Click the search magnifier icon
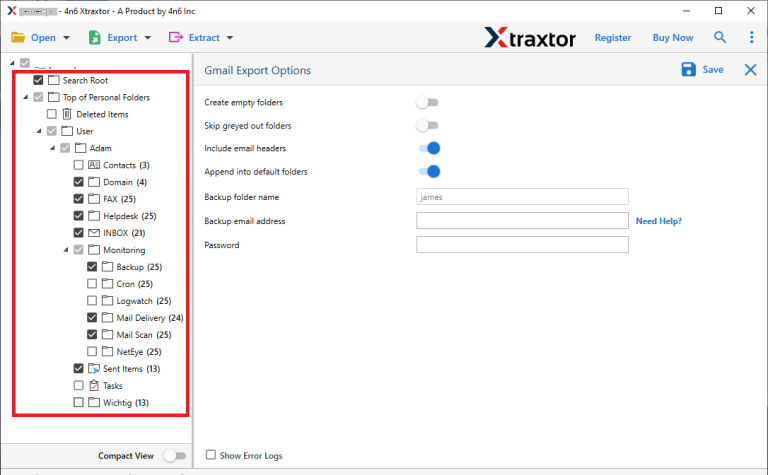The width and height of the screenshot is (768, 475). 720,37
